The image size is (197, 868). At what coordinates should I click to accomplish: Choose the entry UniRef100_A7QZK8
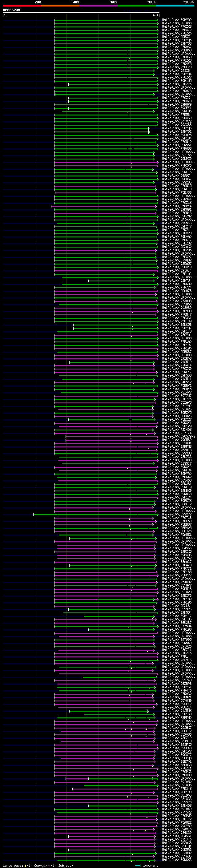177,61
